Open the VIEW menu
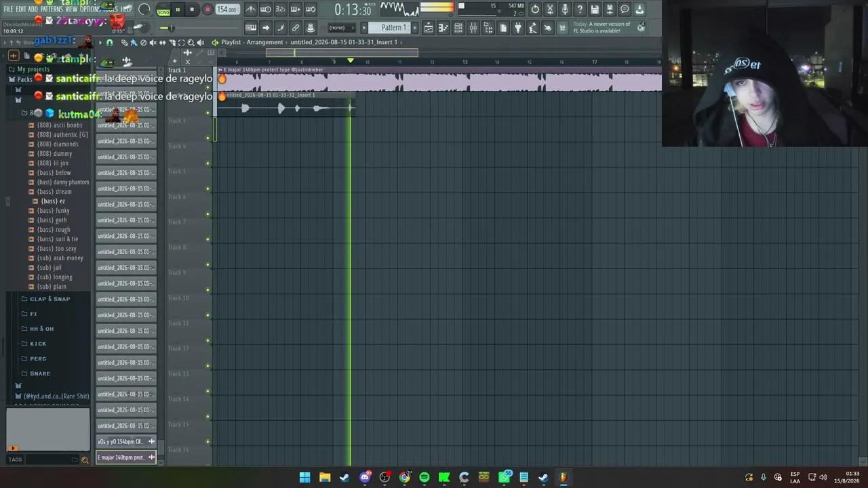The width and height of the screenshot is (868, 488). point(71,9)
